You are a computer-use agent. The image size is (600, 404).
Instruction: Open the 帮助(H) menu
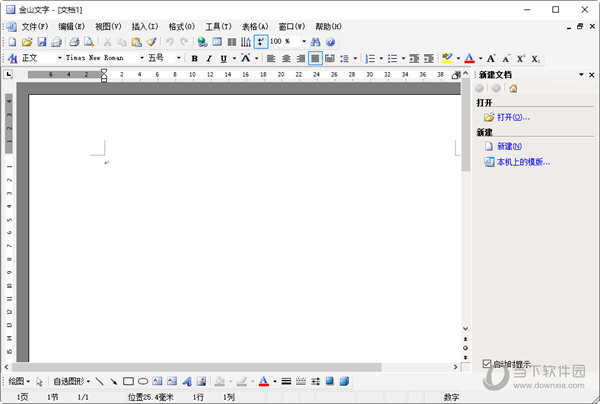(x=328, y=26)
